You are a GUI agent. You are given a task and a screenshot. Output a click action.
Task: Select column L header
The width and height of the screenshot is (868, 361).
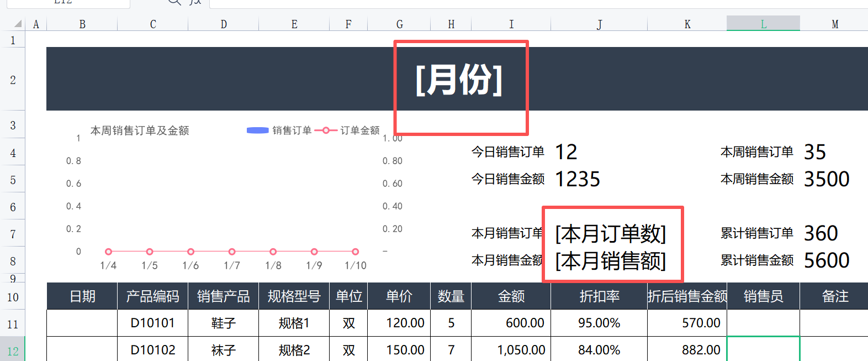point(763,24)
